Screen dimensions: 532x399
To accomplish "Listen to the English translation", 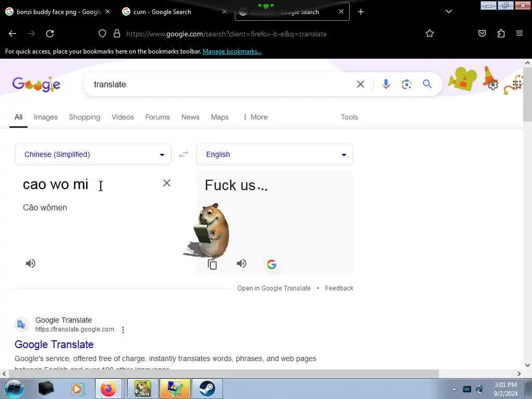I will coord(241,263).
